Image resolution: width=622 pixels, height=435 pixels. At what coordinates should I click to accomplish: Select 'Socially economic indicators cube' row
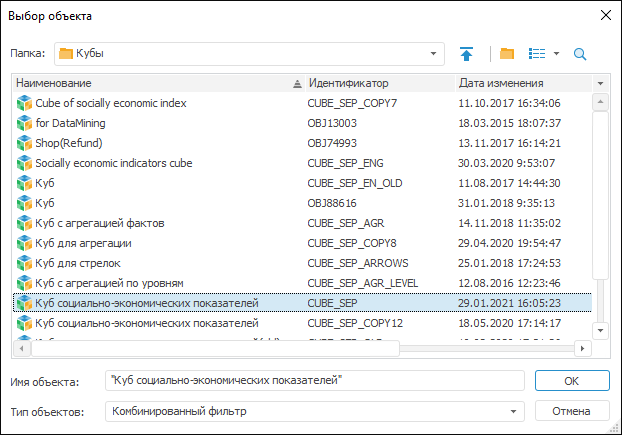pos(150,163)
